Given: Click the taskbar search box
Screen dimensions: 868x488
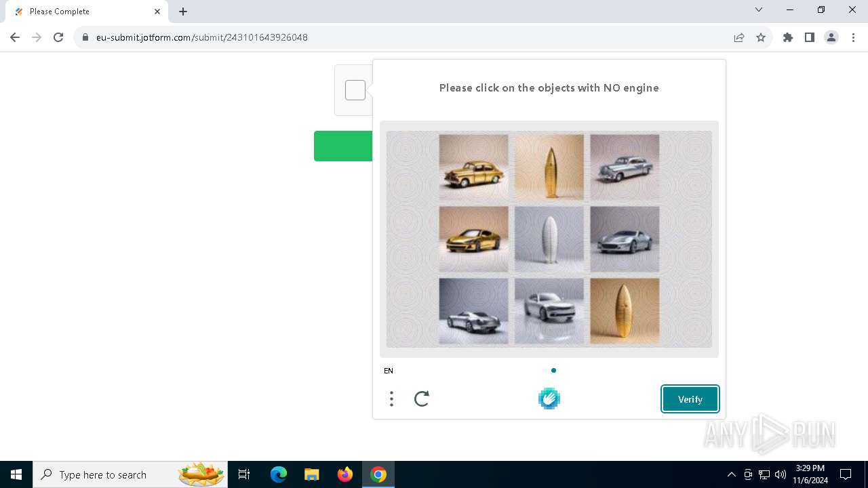Looking at the screenshot, I should click(x=132, y=474).
